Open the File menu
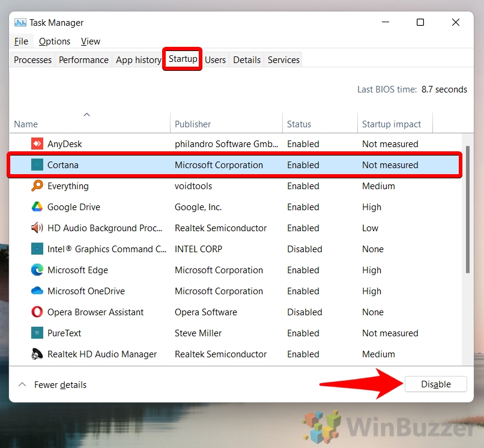 pyautogui.click(x=21, y=41)
